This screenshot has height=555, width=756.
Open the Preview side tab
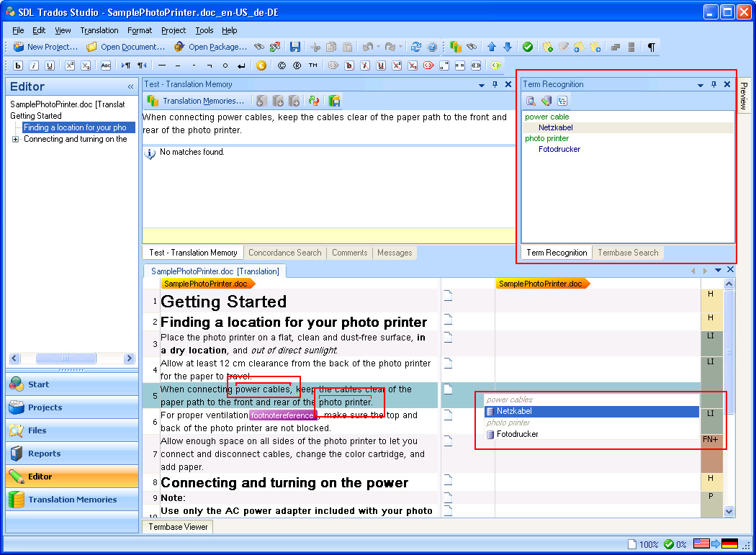(x=744, y=96)
